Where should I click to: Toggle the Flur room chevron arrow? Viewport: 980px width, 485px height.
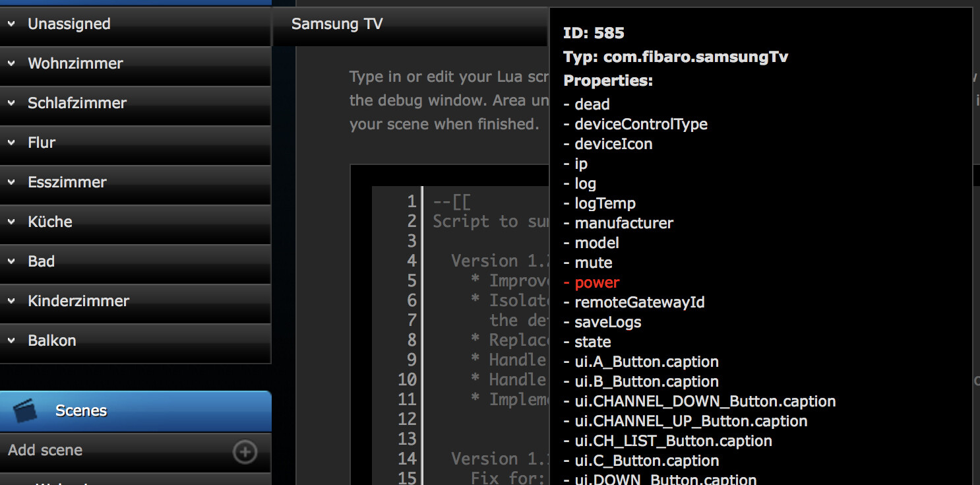[x=11, y=143]
